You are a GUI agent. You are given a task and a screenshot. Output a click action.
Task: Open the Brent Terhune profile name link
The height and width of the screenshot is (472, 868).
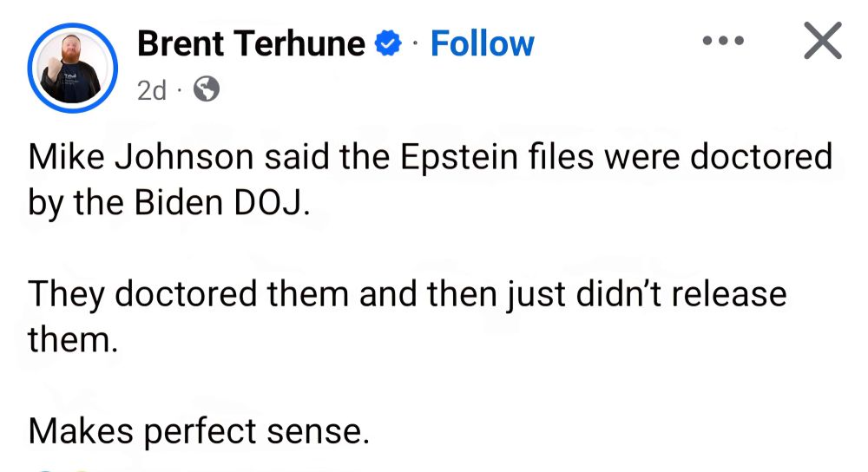[x=252, y=43]
